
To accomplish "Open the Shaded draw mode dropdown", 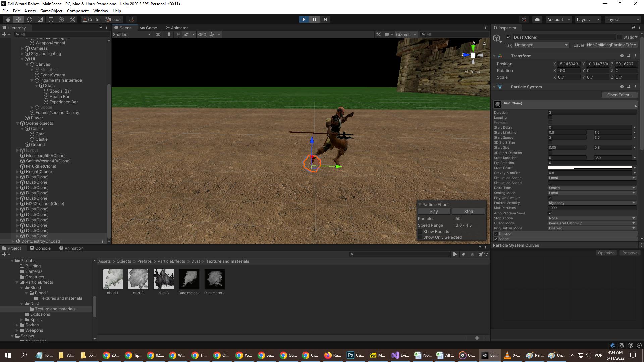I will [132, 34].
